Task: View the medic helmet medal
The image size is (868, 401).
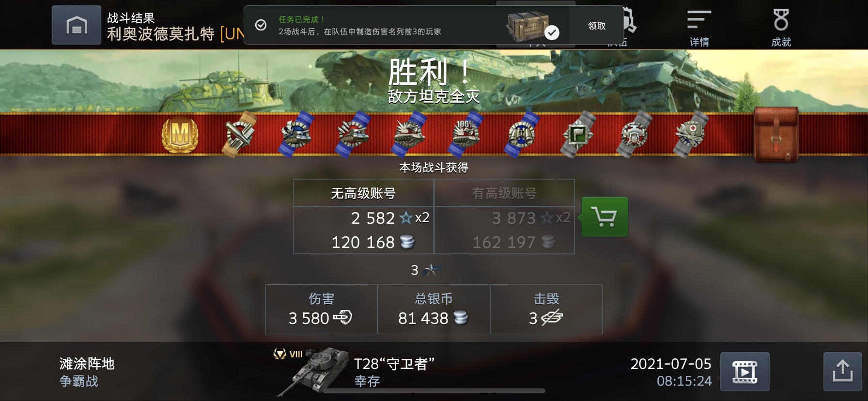Action: 690,134
